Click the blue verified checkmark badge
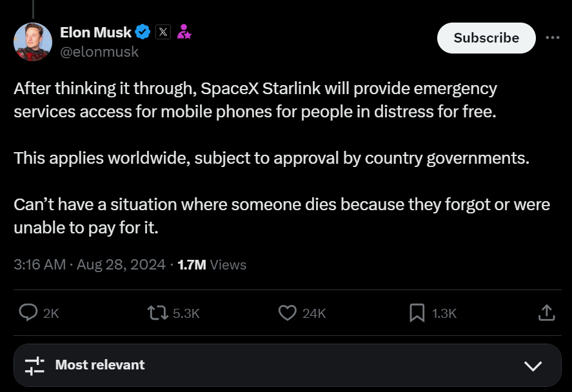 pos(143,32)
